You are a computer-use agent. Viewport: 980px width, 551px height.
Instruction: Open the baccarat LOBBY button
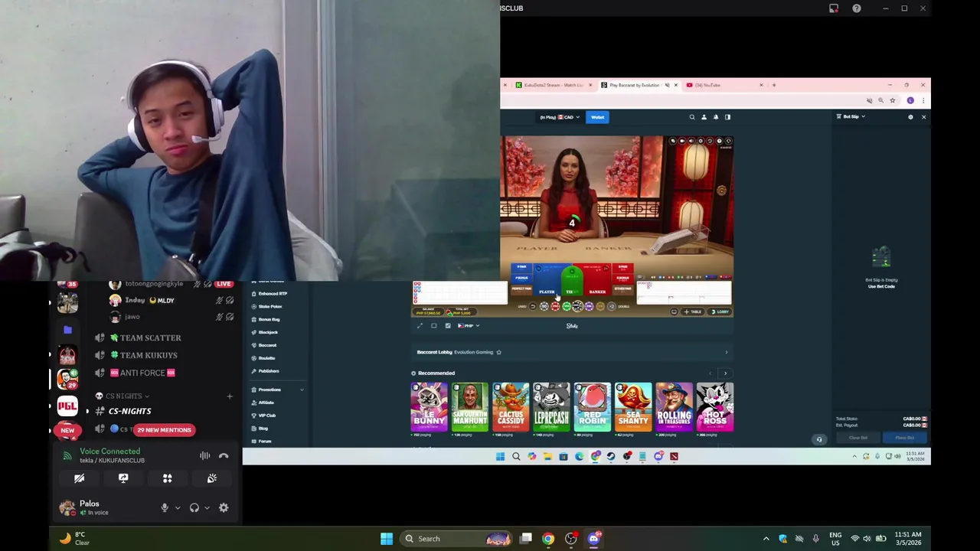click(720, 311)
